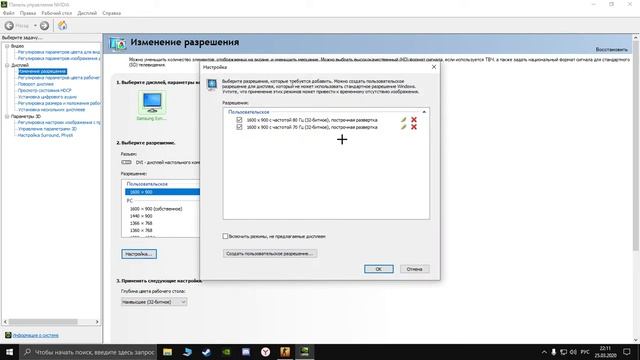Image resolution: width=640 pixels, height=360 pixels.
Task: Open the Counter-Strike taskbar icon
Action: click(285, 352)
